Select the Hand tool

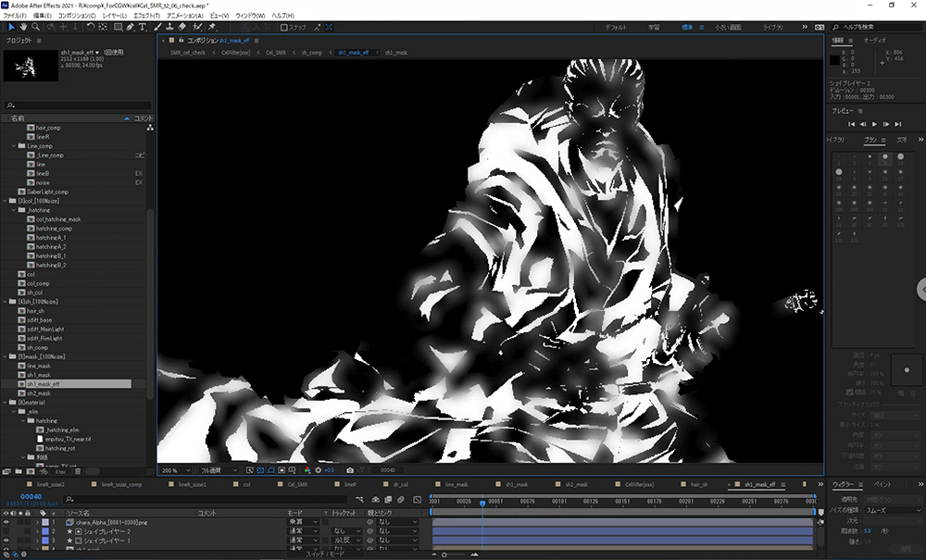coord(24,27)
